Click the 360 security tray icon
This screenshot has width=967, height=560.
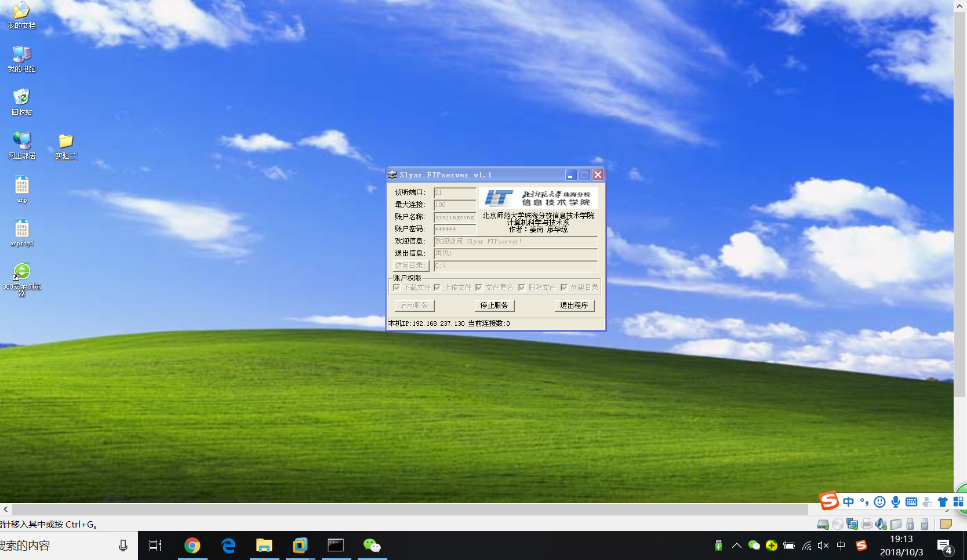[x=772, y=546]
